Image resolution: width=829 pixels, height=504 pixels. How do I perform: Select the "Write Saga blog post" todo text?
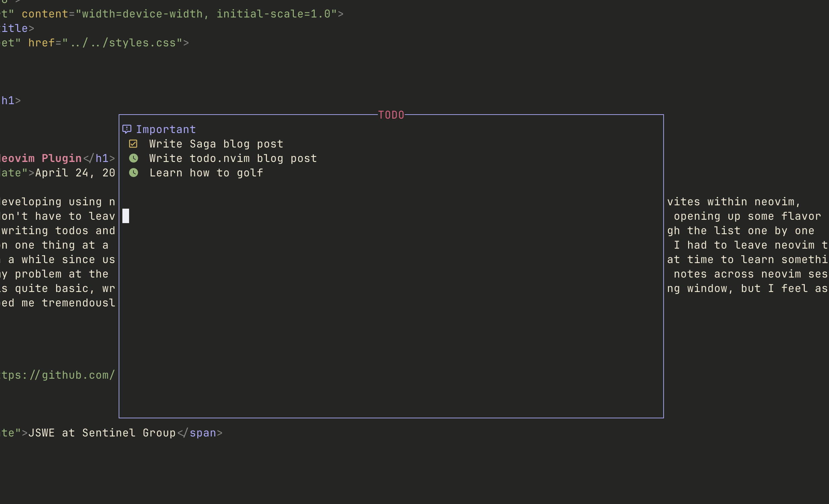coord(216,144)
